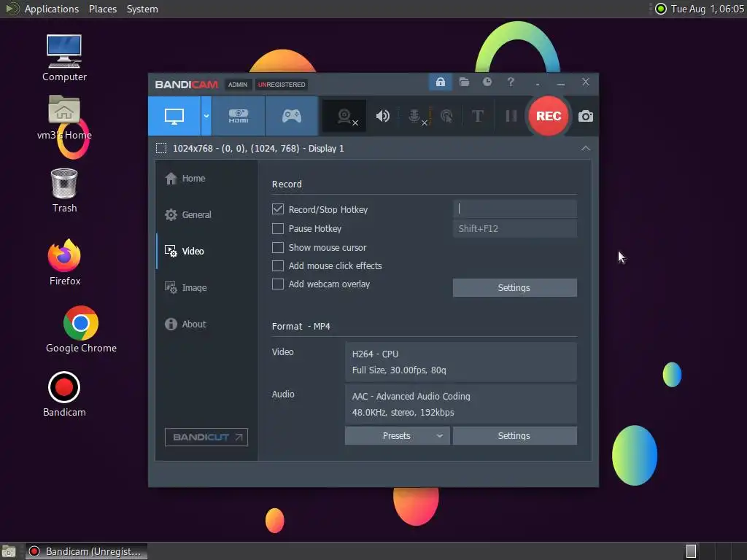
Task: Open vm3's Home folder desktop icon
Action: [64, 117]
